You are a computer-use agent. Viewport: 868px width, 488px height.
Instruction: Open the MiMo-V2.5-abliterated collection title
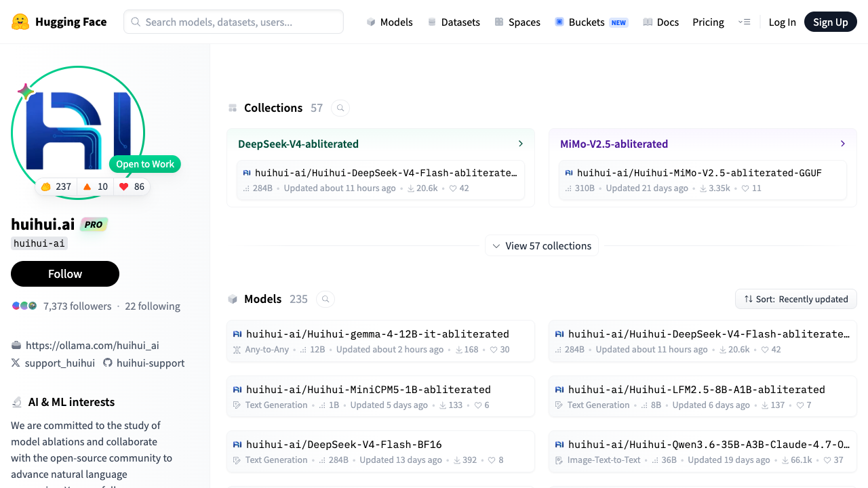(614, 144)
